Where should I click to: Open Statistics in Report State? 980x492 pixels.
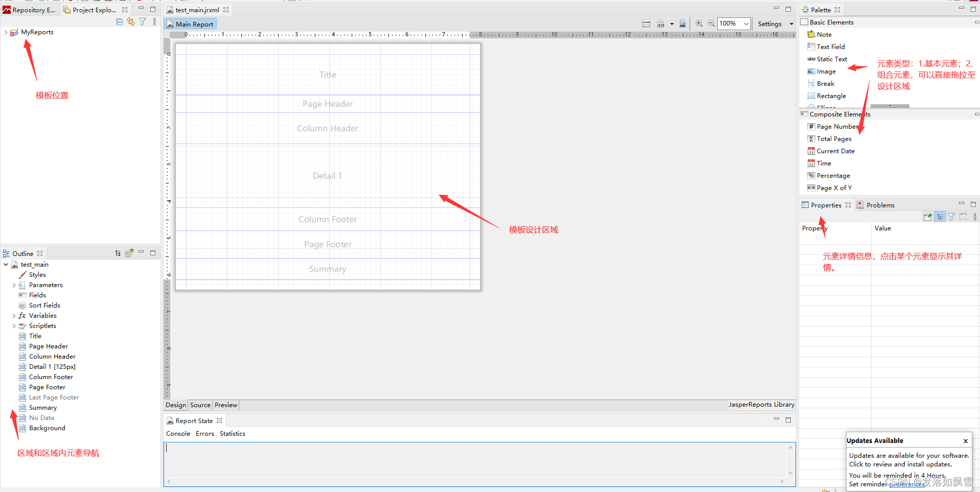[233, 434]
